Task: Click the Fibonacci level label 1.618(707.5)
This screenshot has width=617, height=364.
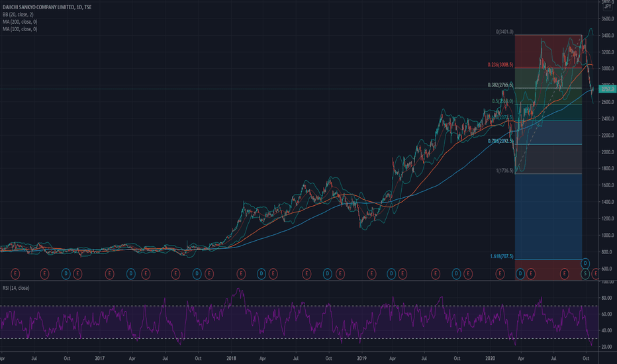Action: (x=502, y=256)
